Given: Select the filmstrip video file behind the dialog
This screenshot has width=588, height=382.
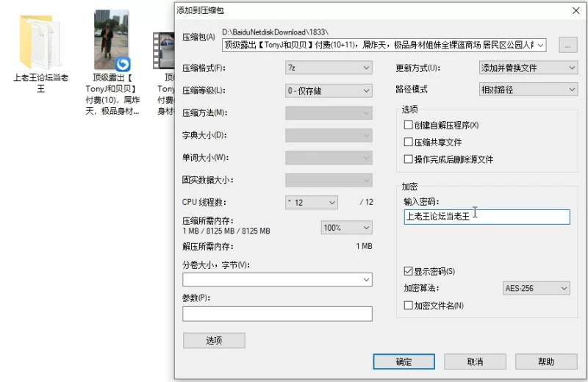Looking at the screenshot, I should click(x=164, y=51).
